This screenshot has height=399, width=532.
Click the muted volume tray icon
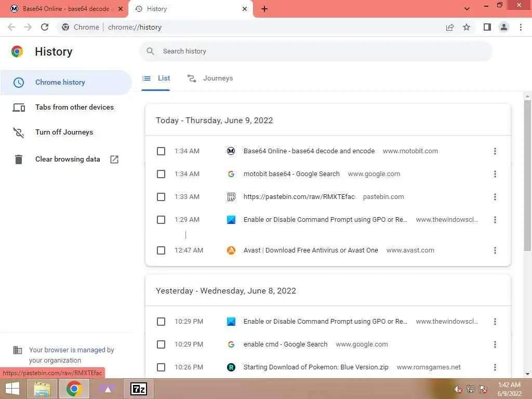tap(458, 389)
